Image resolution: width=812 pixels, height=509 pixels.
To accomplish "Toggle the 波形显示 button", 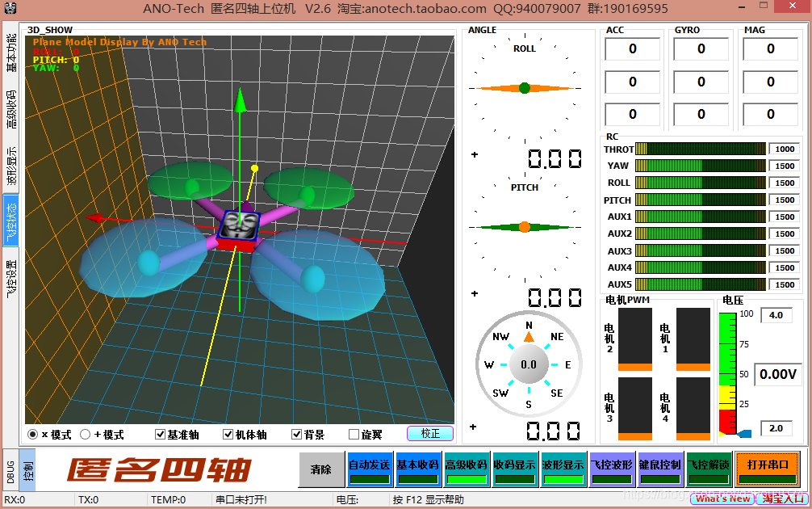I will point(563,469).
